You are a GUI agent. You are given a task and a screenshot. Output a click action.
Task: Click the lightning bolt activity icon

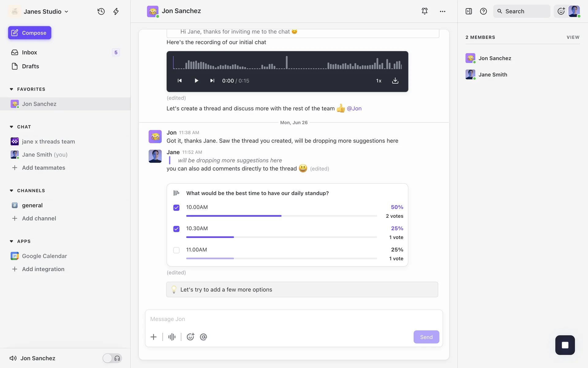click(x=116, y=11)
